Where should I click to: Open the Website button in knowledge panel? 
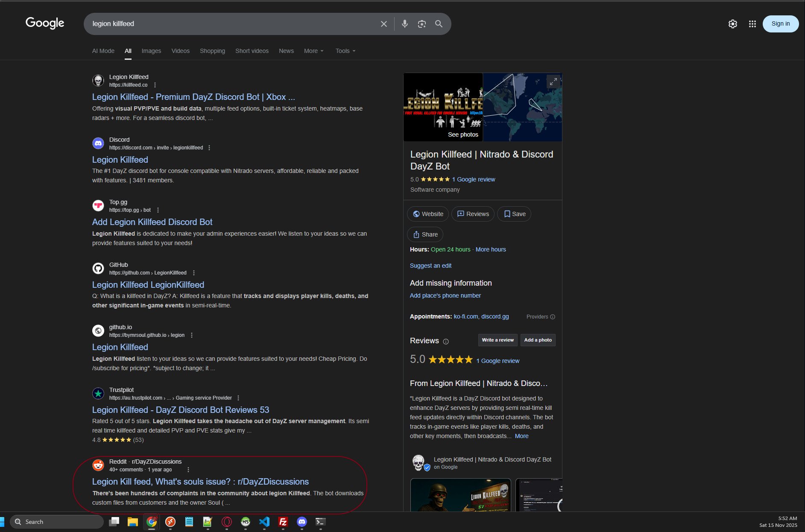click(x=428, y=214)
